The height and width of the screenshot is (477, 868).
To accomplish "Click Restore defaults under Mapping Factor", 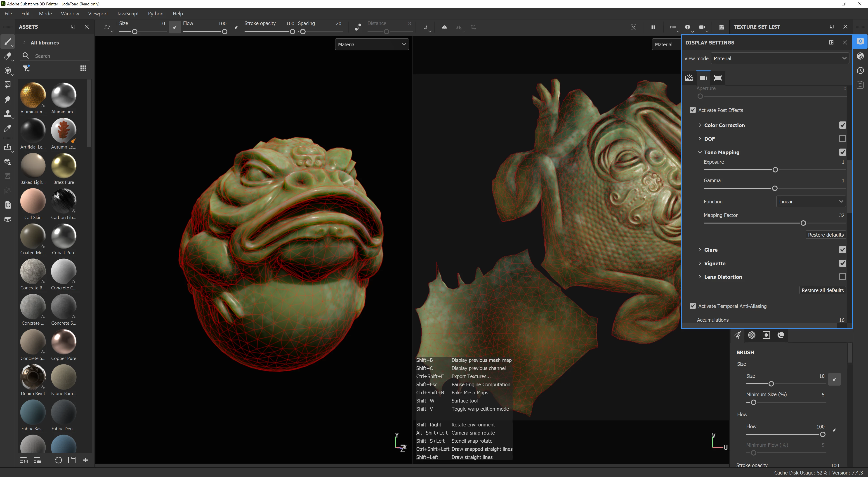I will pyautogui.click(x=826, y=235).
